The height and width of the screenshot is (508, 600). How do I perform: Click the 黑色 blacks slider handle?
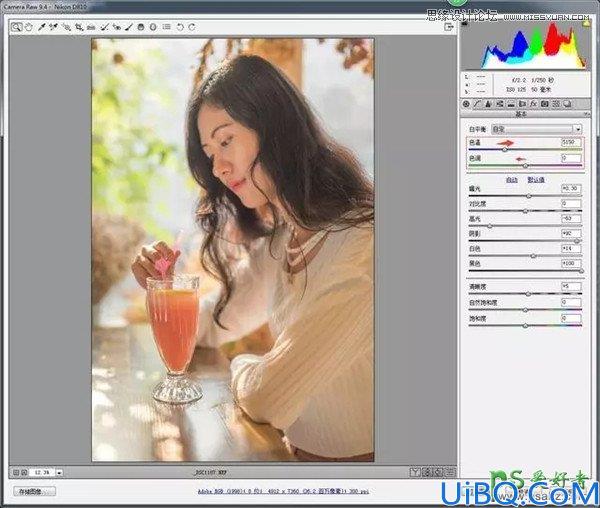click(581, 271)
